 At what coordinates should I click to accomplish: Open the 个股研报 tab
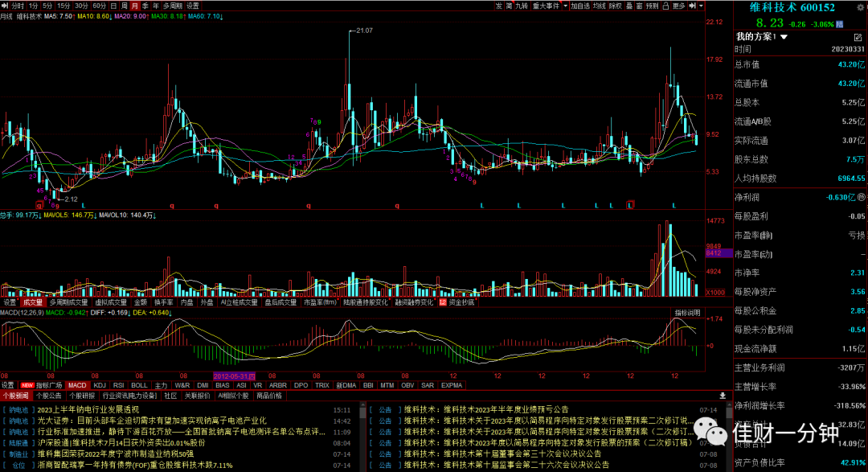[82, 396]
